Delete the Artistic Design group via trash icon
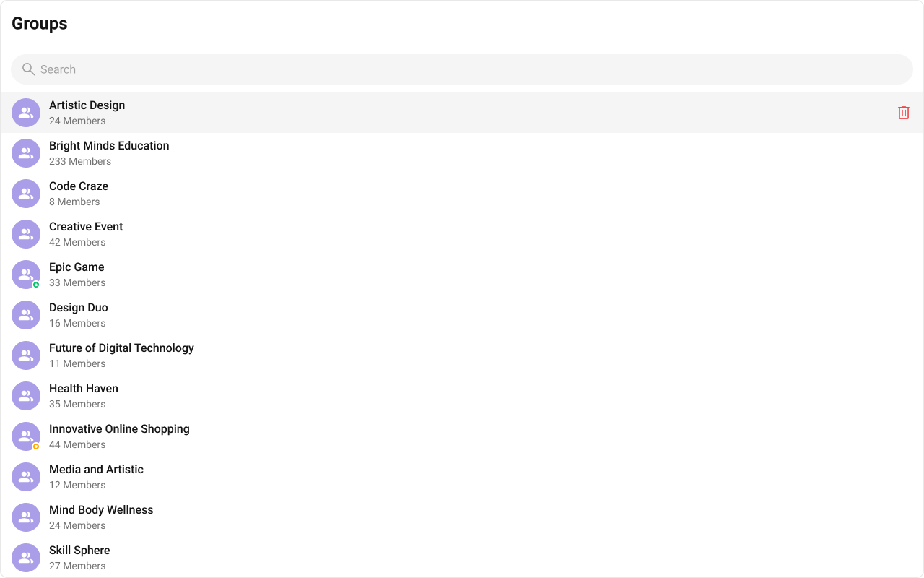924x578 pixels. tap(904, 113)
